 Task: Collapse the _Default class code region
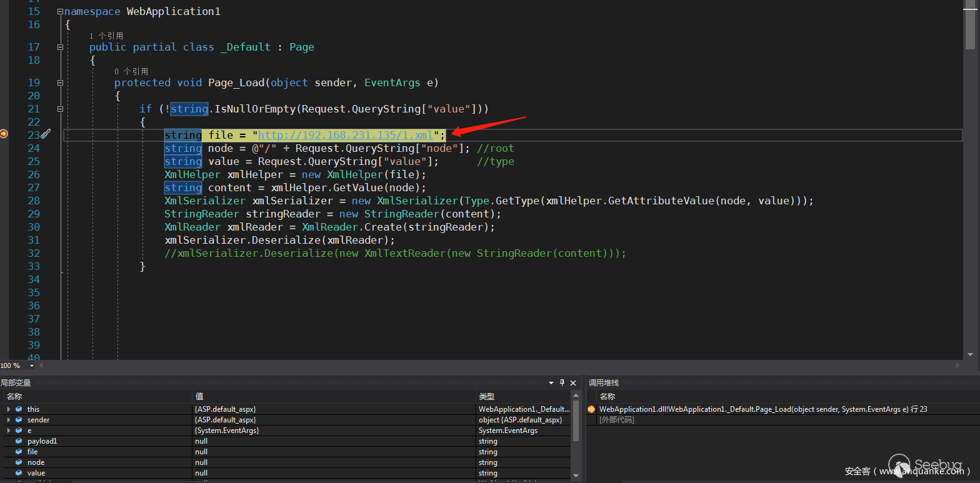coord(60,47)
